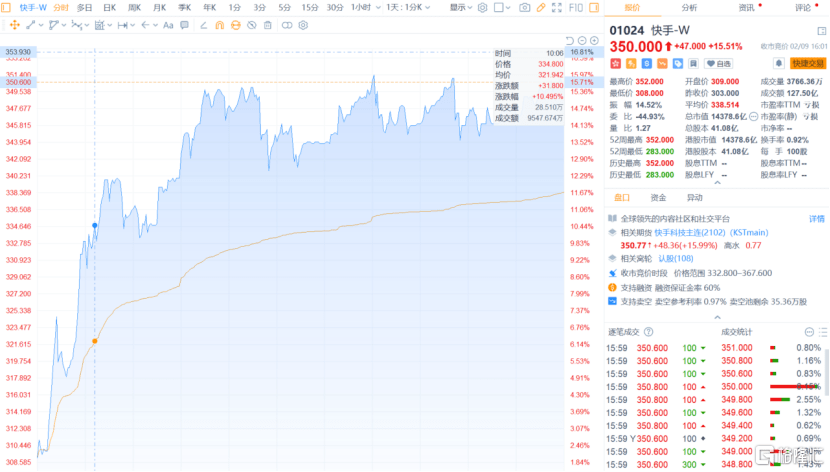Zoom out the chart with minus icon
Viewport: 830px width, 472px height.
point(582,41)
